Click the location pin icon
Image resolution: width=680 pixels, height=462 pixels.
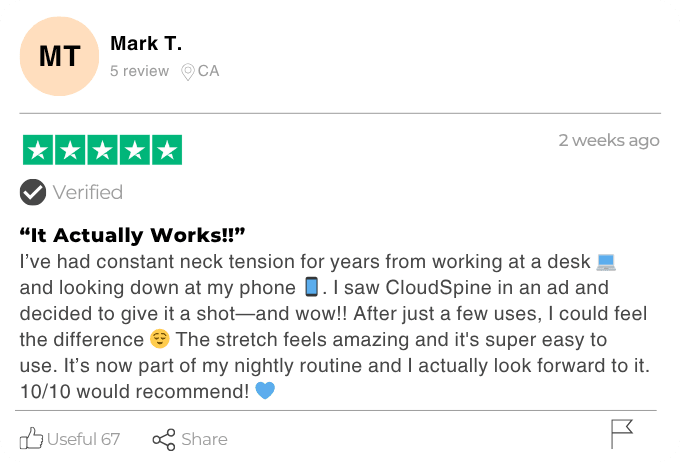click(187, 72)
